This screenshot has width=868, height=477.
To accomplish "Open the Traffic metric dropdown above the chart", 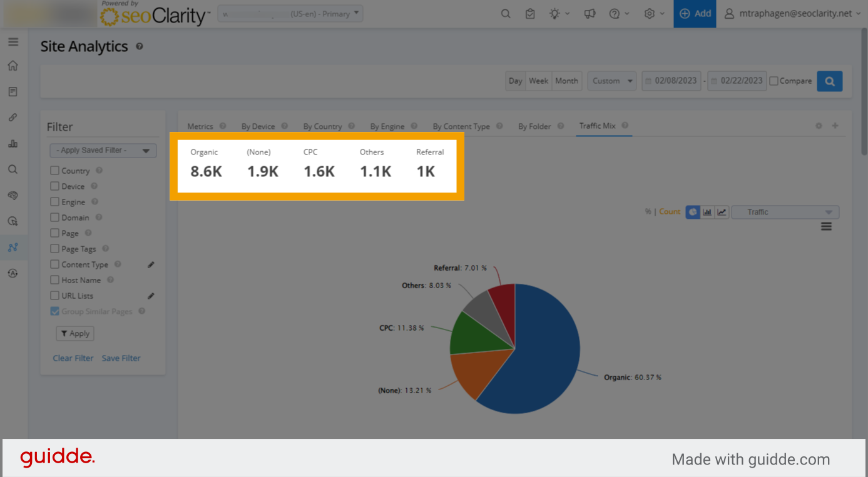I will [785, 212].
